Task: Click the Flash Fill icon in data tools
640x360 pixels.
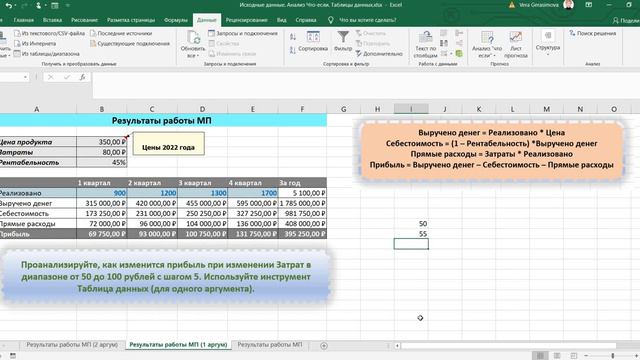Action: [x=444, y=33]
